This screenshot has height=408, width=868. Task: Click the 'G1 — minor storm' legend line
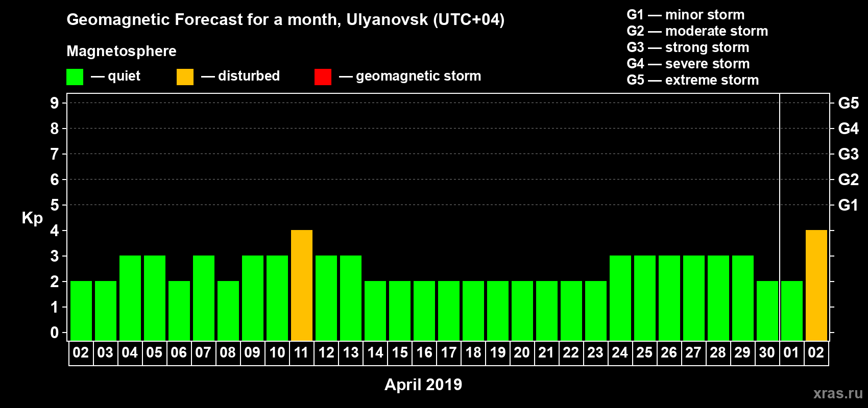686,15
